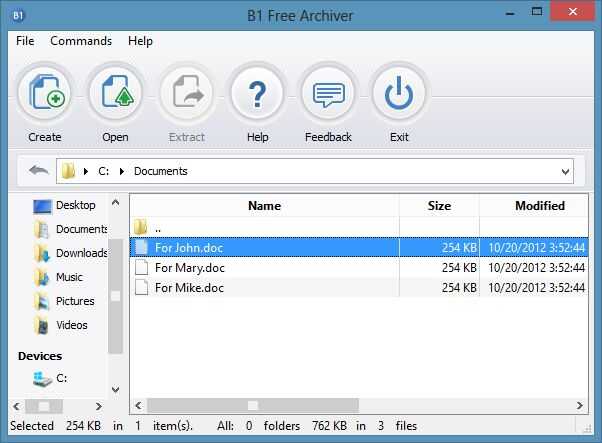Screen dimensions: 602x443
Task: Click arrow before Documents in path
Action: 121,171
